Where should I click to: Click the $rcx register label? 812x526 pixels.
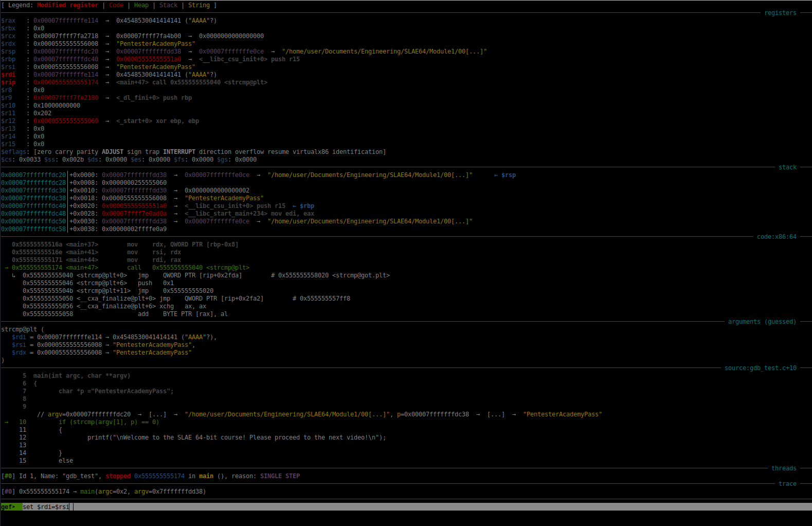coord(8,36)
